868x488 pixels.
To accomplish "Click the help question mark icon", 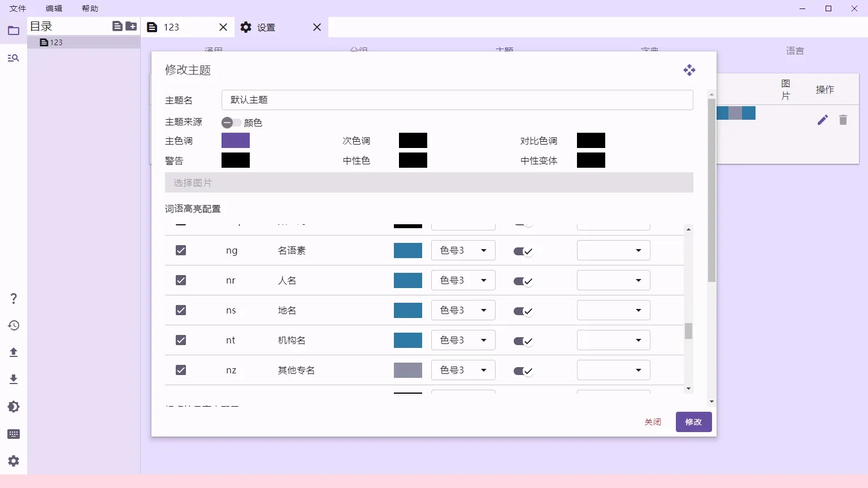I will (14, 298).
